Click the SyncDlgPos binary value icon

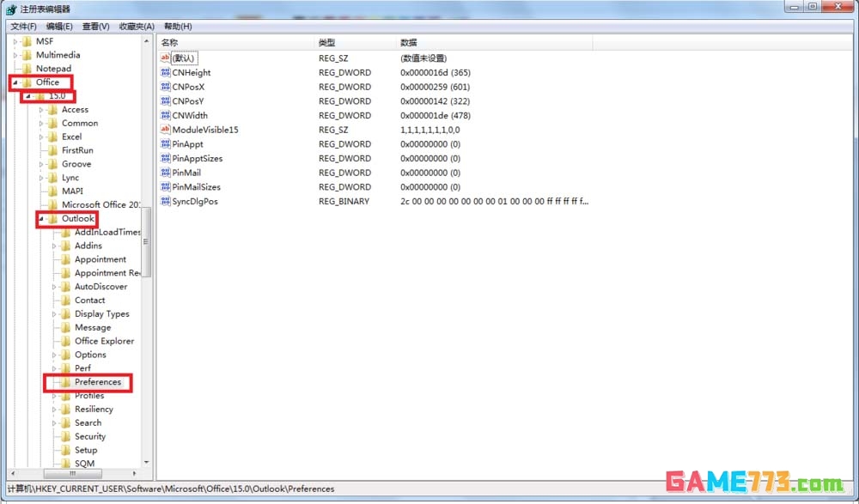[166, 201]
